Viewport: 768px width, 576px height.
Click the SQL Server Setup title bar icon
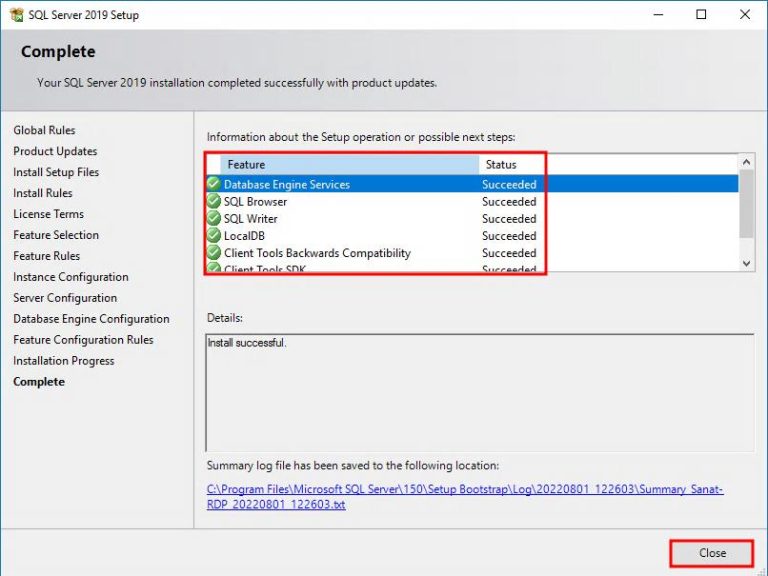tap(15, 15)
